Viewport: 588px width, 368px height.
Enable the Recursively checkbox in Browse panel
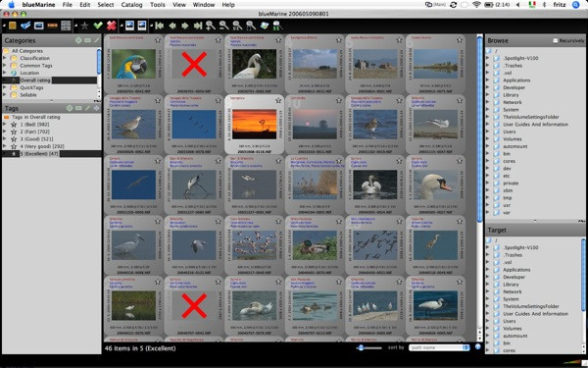pyautogui.click(x=556, y=40)
